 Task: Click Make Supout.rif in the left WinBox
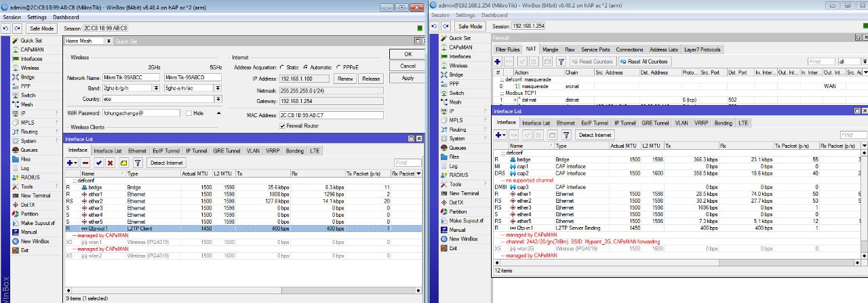pyautogui.click(x=37, y=223)
